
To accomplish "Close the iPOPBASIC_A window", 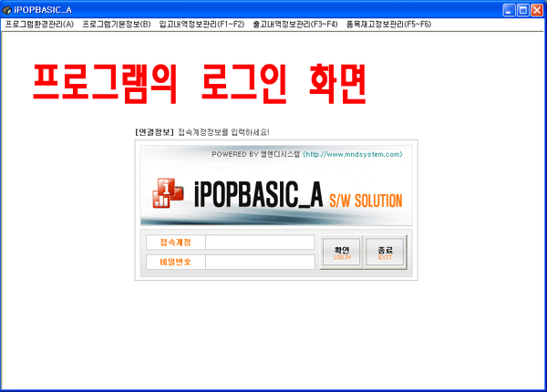I will (x=537, y=10).
